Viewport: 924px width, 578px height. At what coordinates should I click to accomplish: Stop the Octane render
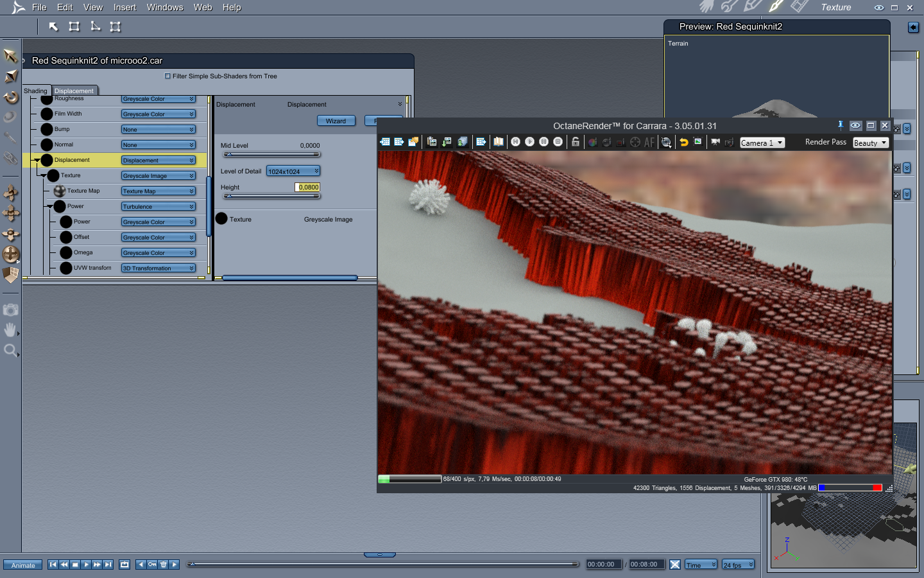click(x=558, y=142)
